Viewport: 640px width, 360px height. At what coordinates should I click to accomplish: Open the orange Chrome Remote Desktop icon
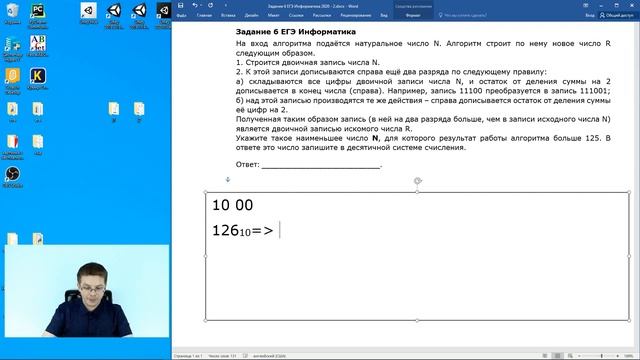[x=13, y=81]
